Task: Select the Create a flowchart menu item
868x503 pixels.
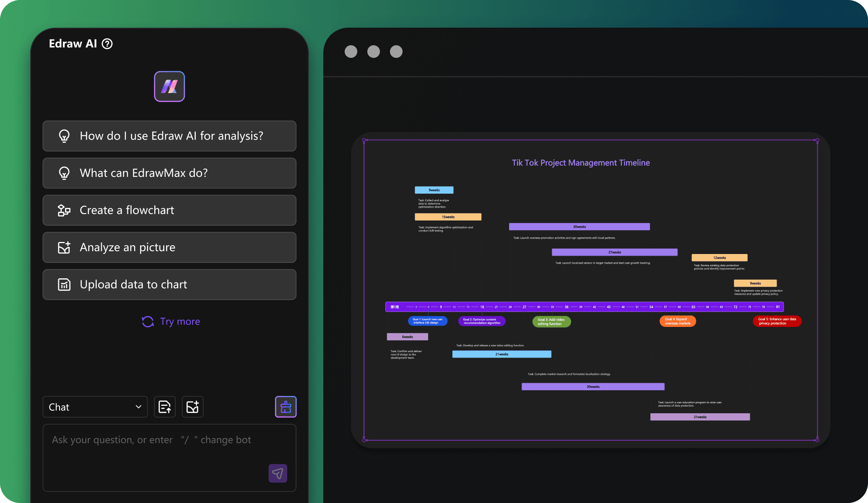Action: point(170,209)
